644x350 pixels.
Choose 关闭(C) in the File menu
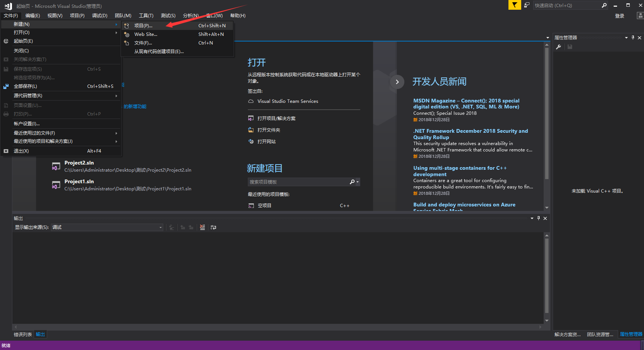(61, 51)
